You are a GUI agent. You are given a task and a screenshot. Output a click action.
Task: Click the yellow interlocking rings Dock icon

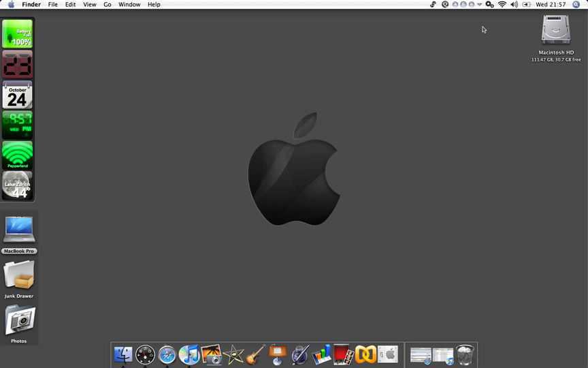(365, 354)
